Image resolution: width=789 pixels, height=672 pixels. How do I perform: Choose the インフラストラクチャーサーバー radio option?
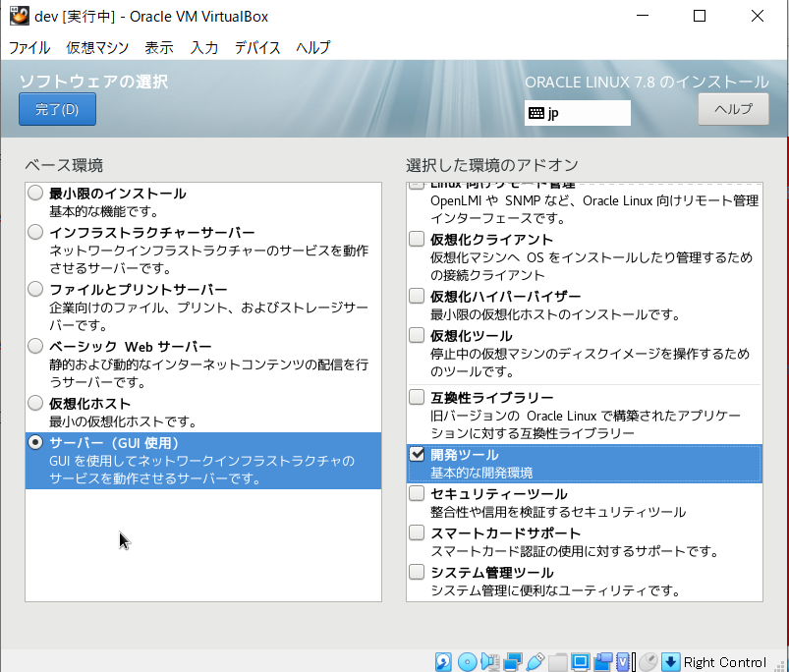(x=35, y=232)
